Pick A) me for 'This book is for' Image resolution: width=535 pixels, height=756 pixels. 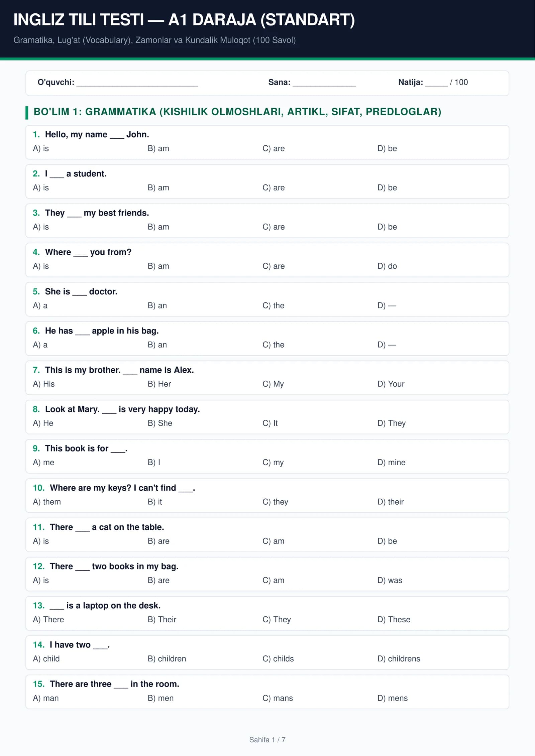tap(43, 463)
